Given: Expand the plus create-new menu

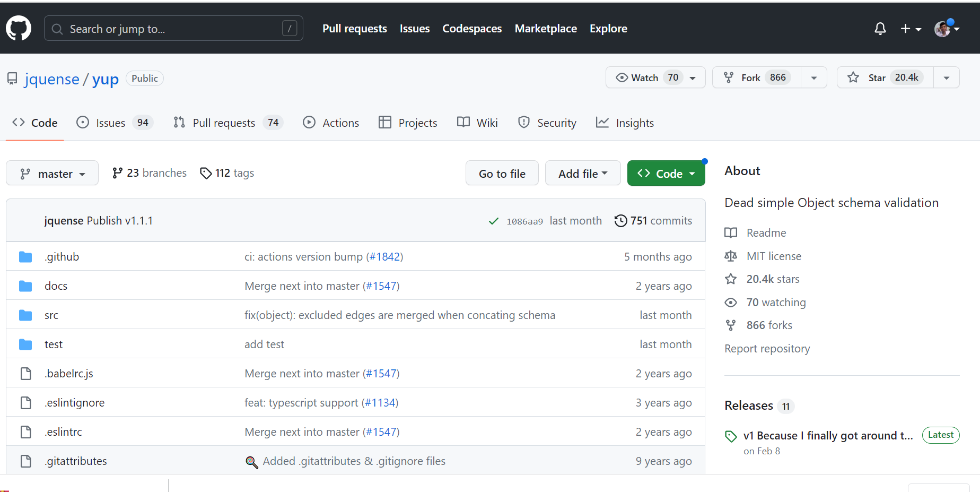Looking at the screenshot, I should [911, 29].
